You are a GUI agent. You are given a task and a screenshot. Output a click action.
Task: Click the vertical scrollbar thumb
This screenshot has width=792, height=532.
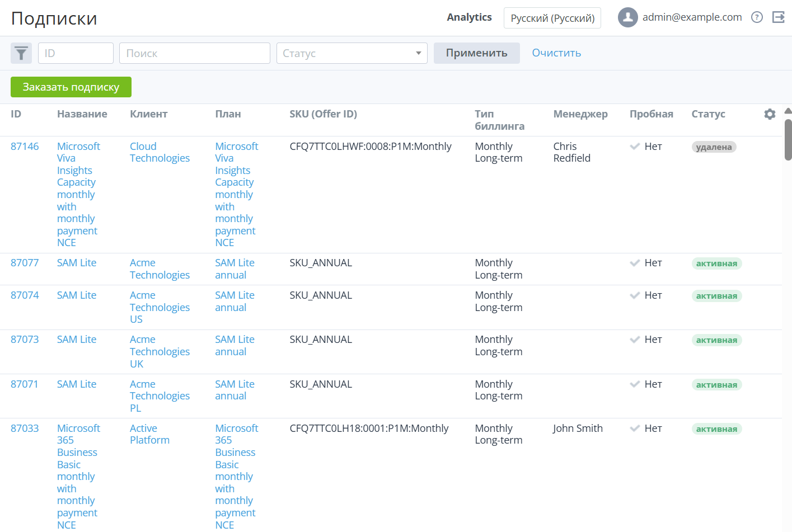pos(788,140)
